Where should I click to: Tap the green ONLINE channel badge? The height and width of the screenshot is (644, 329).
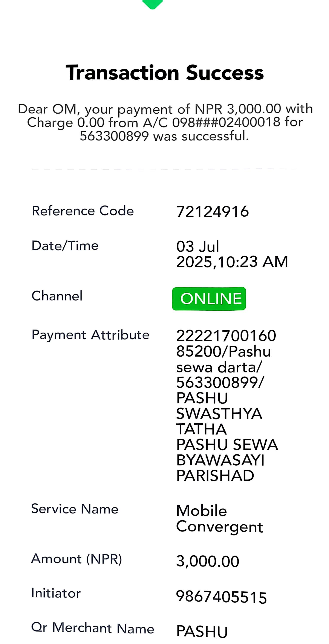209,299
